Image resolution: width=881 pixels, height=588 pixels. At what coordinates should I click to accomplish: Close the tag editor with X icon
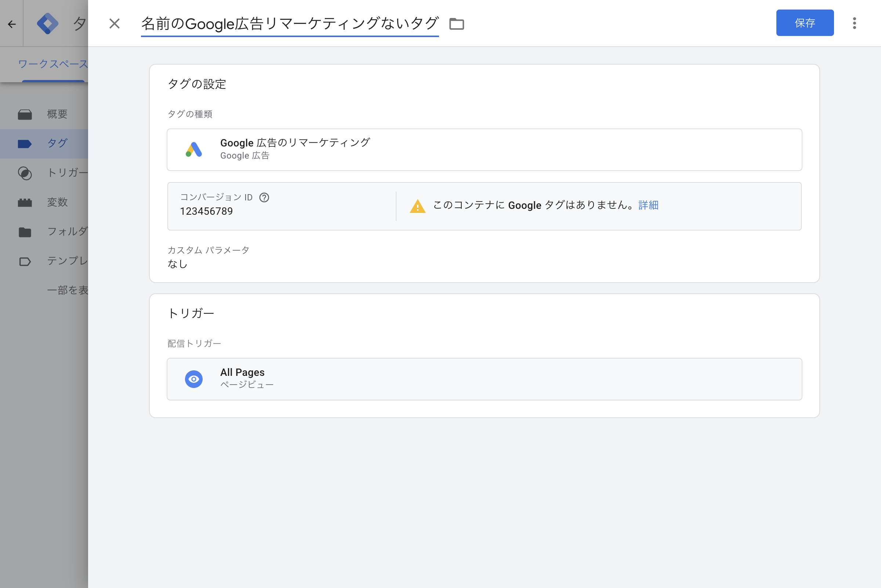[115, 23]
